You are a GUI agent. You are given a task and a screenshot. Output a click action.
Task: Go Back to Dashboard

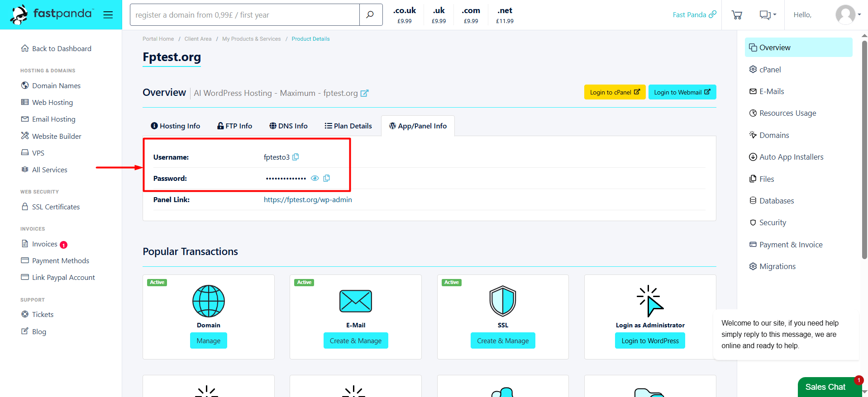(x=56, y=48)
